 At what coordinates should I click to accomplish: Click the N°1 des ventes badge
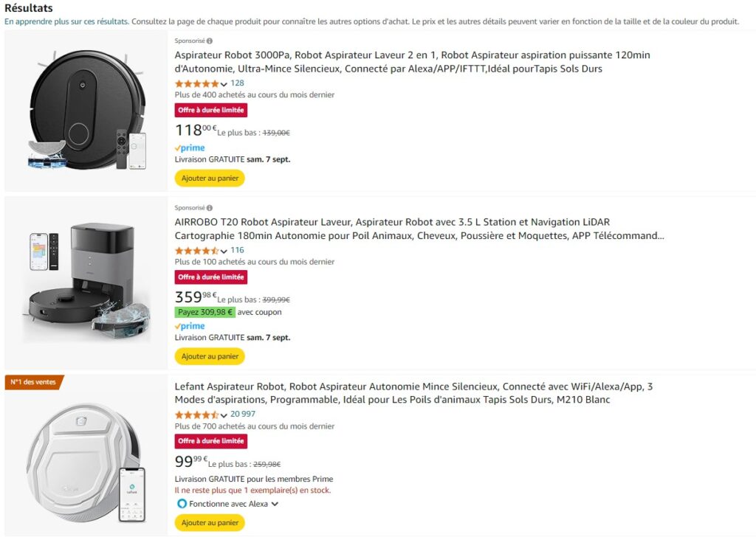[34, 382]
